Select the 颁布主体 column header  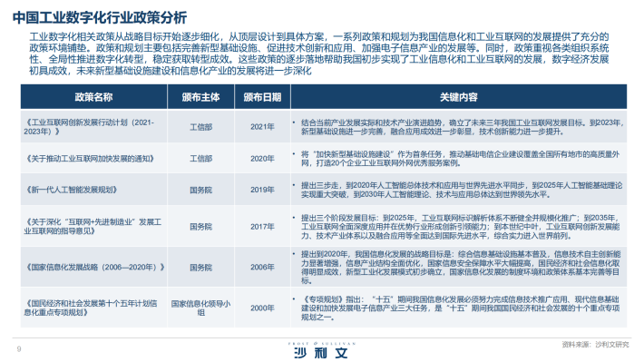coord(200,97)
